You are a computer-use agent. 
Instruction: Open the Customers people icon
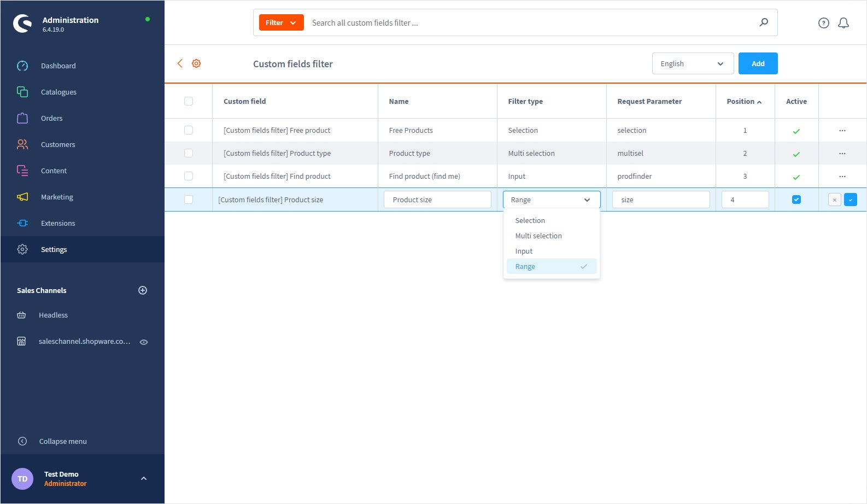tap(22, 144)
